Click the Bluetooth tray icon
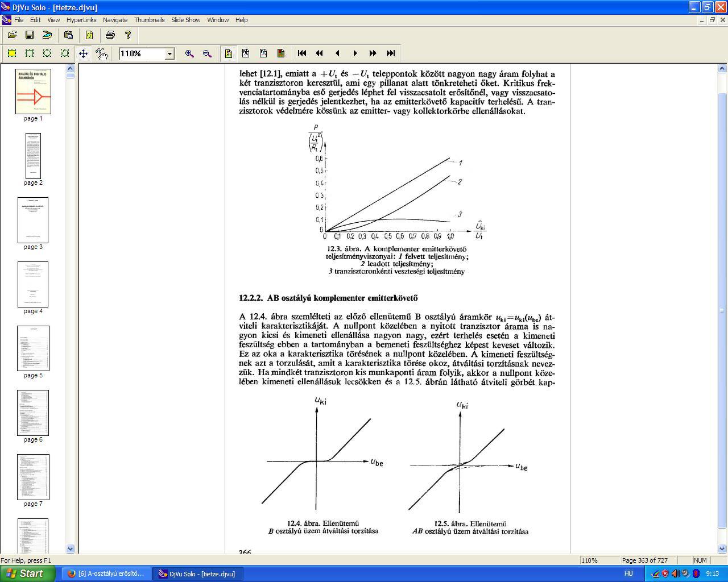The width and height of the screenshot is (728, 582). (696, 573)
